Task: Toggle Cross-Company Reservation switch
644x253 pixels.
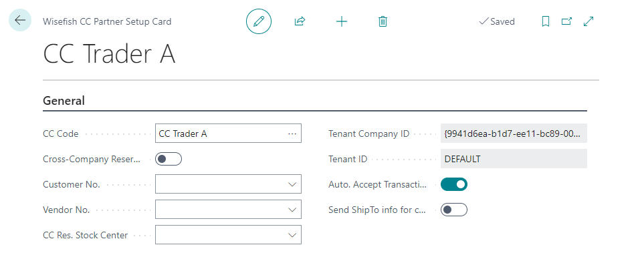Action: coord(169,159)
